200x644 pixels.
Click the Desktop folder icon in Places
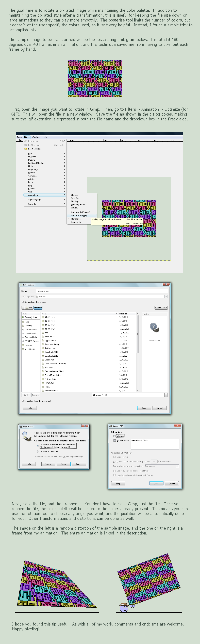tap(23, 326)
